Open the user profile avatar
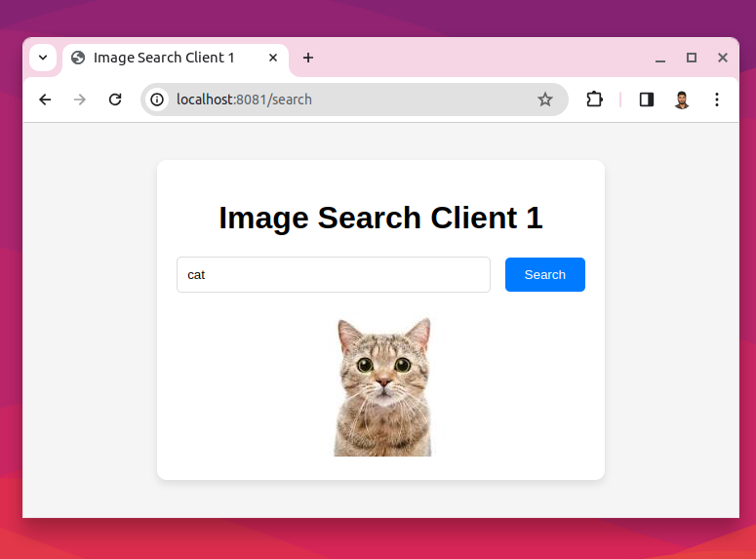The image size is (756, 559). tap(681, 100)
